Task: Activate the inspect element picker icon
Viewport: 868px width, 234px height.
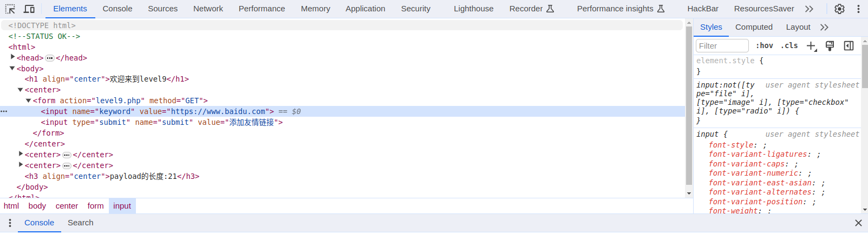Action: 10,9
